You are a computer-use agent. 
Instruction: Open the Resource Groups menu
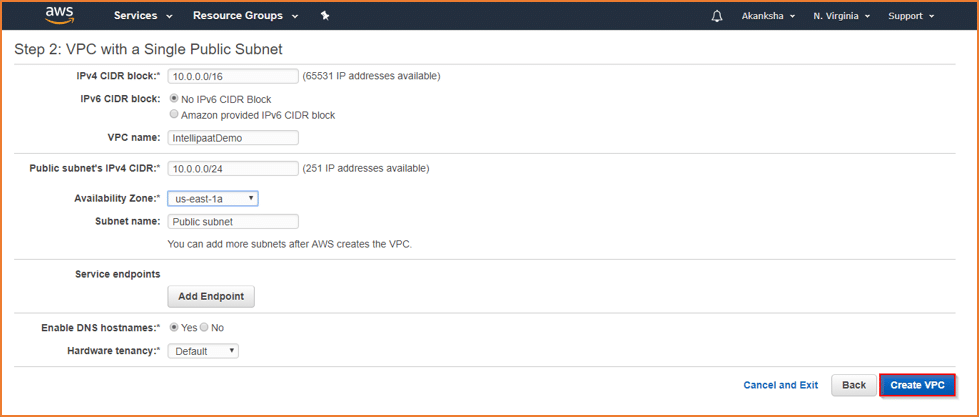coord(245,16)
